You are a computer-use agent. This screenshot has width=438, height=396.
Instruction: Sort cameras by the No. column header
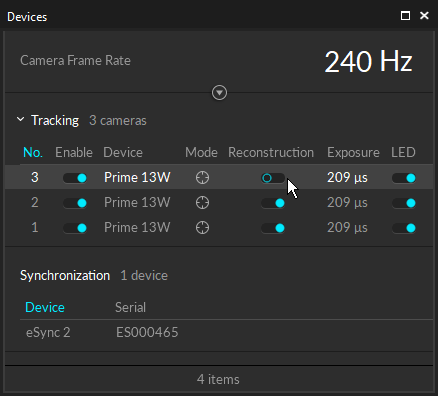[x=33, y=153]
